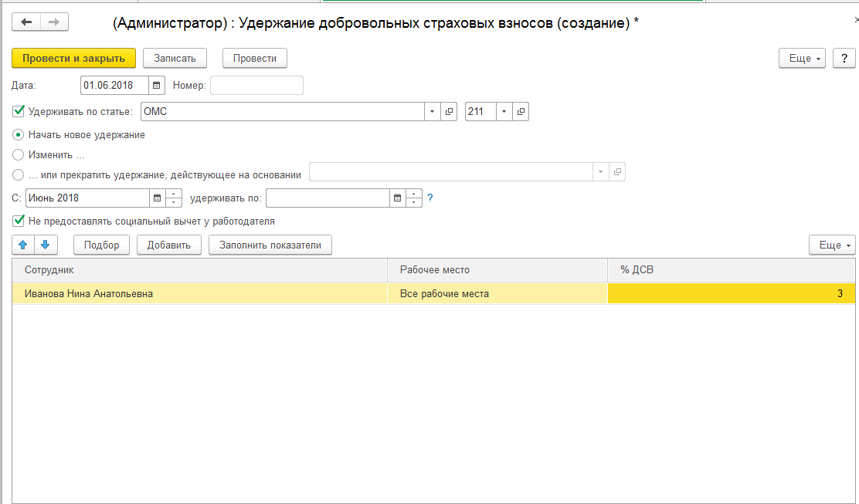Image resolution: width=859 pixels, height=504 pixels.
Task: Click the back navigation arrow
Action: pos(26,22)
